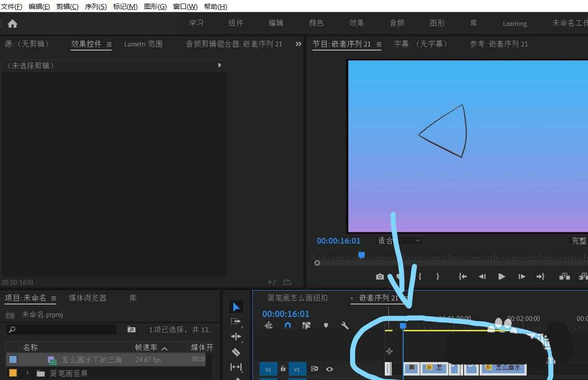Step back one frame

coord(482,277)
